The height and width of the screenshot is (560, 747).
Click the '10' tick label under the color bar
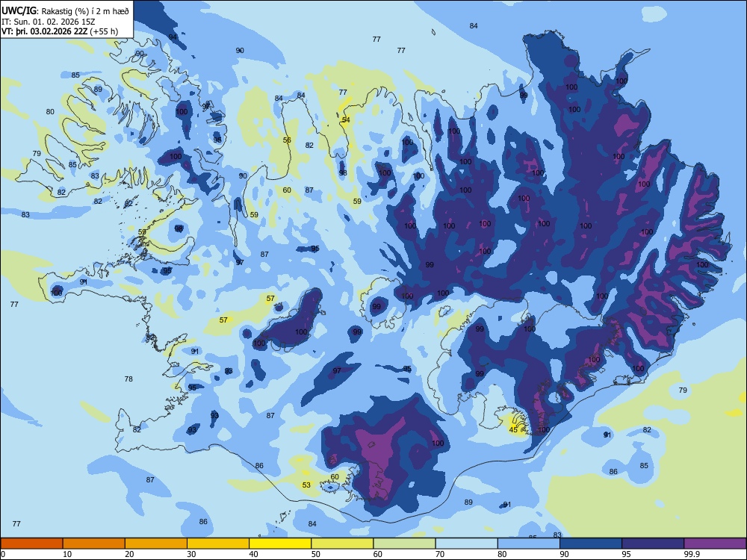click(x=67, y=554)
